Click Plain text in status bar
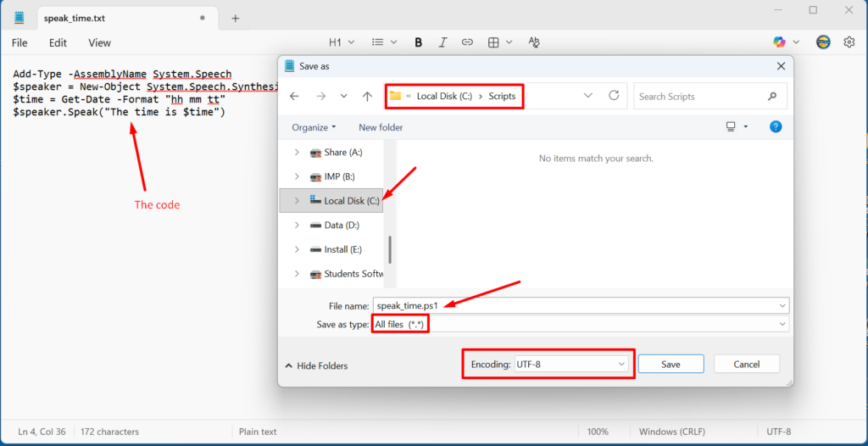 pyautogui.click(x=258, y=432)
